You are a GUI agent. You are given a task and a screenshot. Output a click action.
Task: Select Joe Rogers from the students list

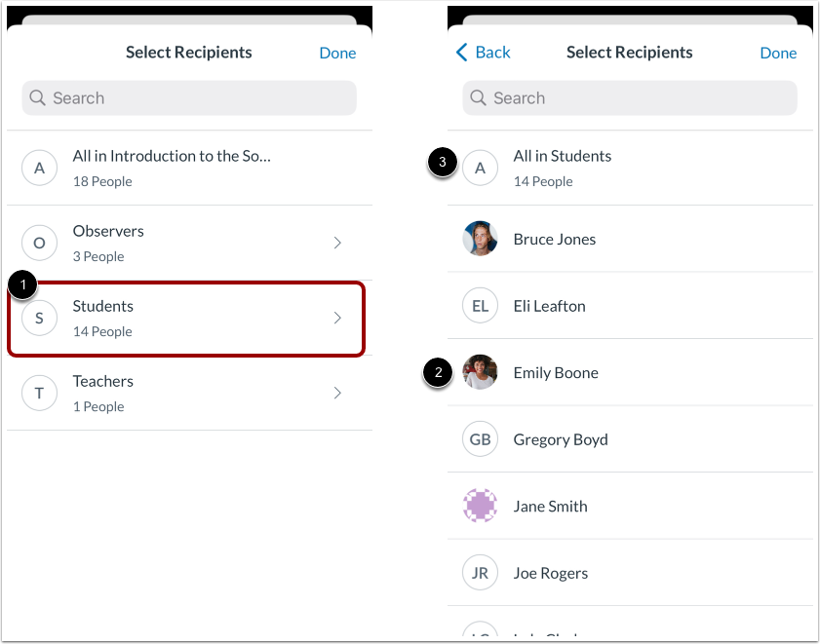(x=550, y=573)
